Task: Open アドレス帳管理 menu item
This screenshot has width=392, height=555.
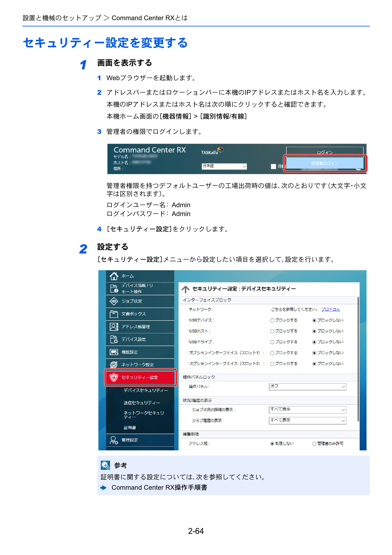Action: (140, 327)
